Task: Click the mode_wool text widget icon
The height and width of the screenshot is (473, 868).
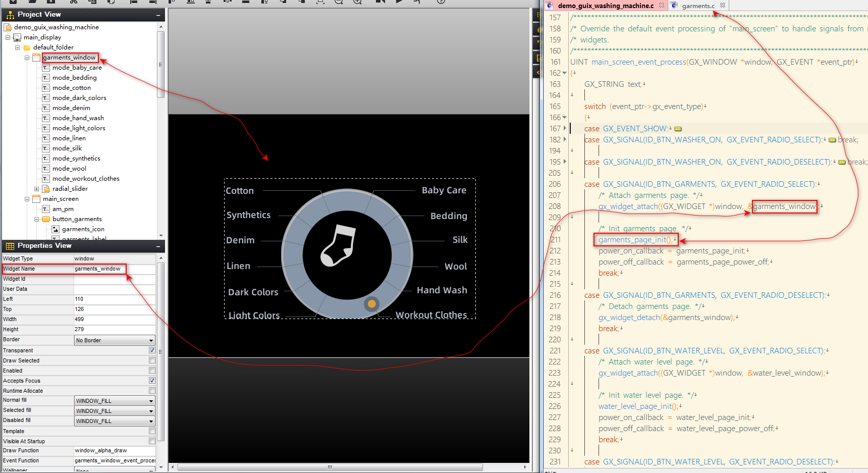Action: 46,169
